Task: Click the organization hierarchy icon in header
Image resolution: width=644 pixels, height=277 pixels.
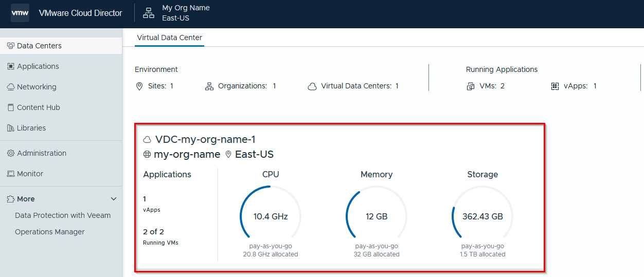Action: pyautogui.click(x=149, y=13)
